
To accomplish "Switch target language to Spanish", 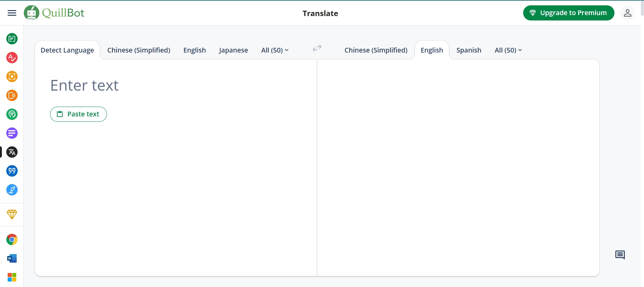I will click(468, 50).
